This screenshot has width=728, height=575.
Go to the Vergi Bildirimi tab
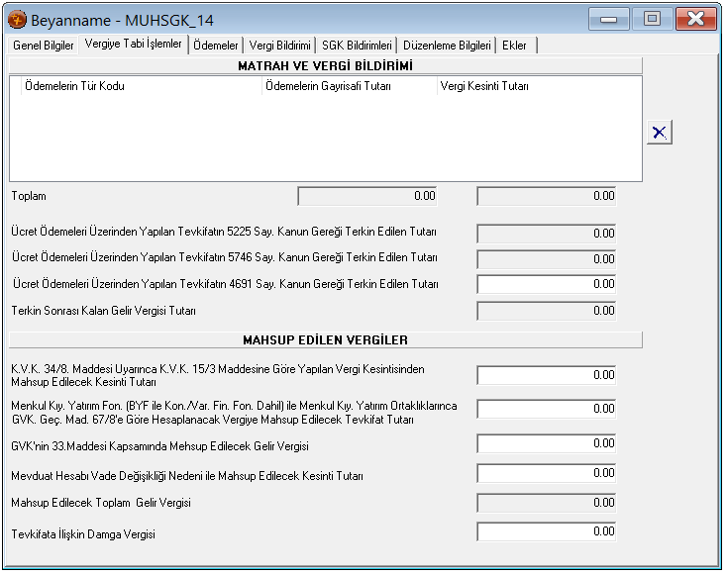280,46
